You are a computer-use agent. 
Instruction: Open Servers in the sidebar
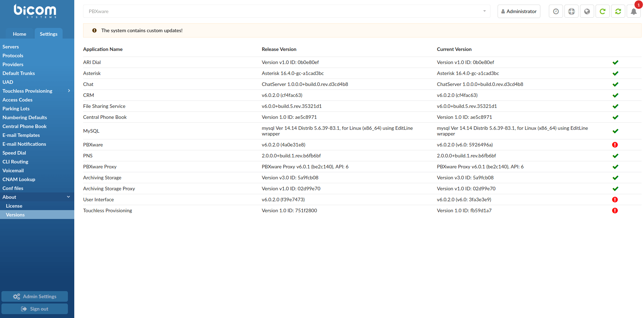[x=11, y=47]
